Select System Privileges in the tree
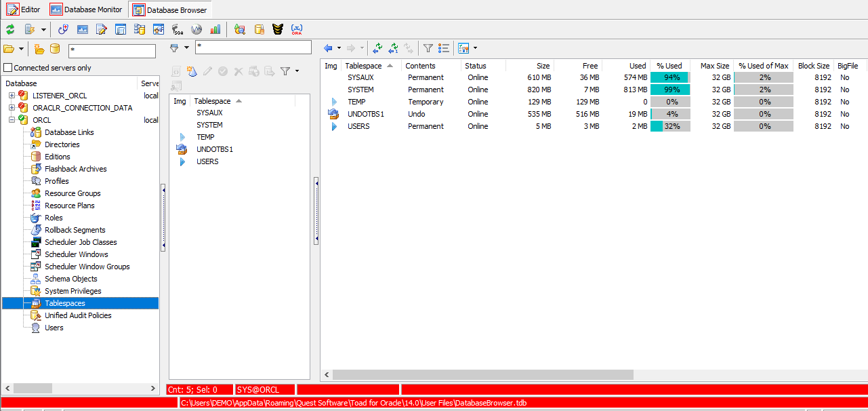Viewport: 868px width, 411px height. tap(73, 291)
